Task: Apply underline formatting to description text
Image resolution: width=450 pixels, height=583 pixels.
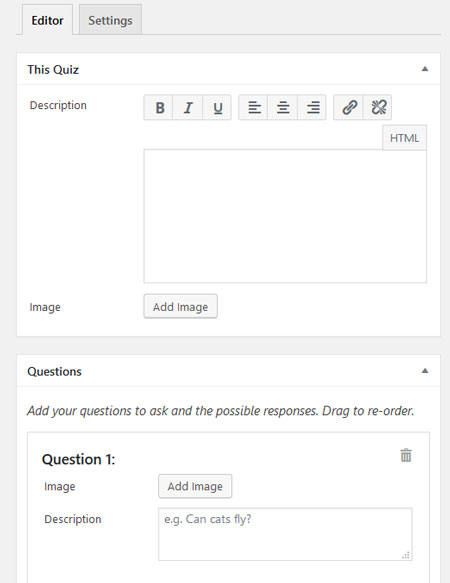Action: click(x=217, y=107)
